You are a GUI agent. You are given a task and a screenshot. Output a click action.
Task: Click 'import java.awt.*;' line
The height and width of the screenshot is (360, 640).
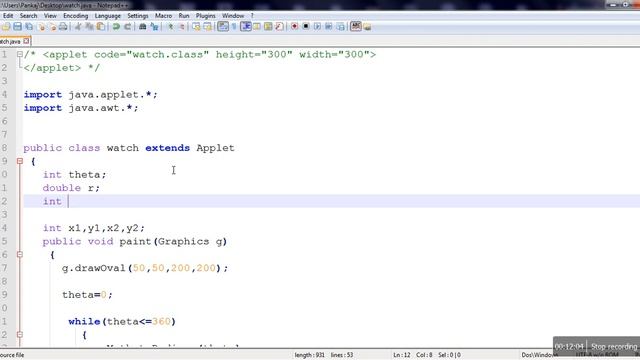(81, 108)
